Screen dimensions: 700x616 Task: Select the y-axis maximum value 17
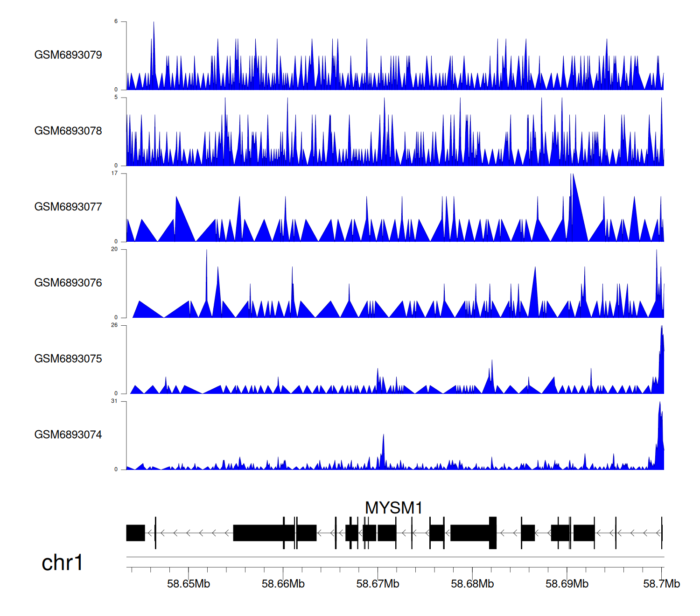[x=114, y=173]
